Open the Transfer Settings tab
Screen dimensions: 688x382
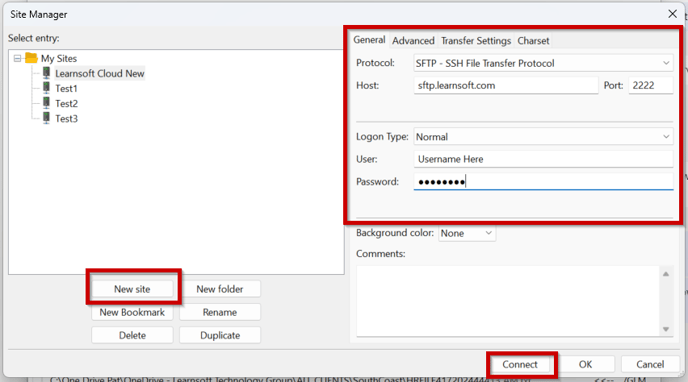(476, 41)
